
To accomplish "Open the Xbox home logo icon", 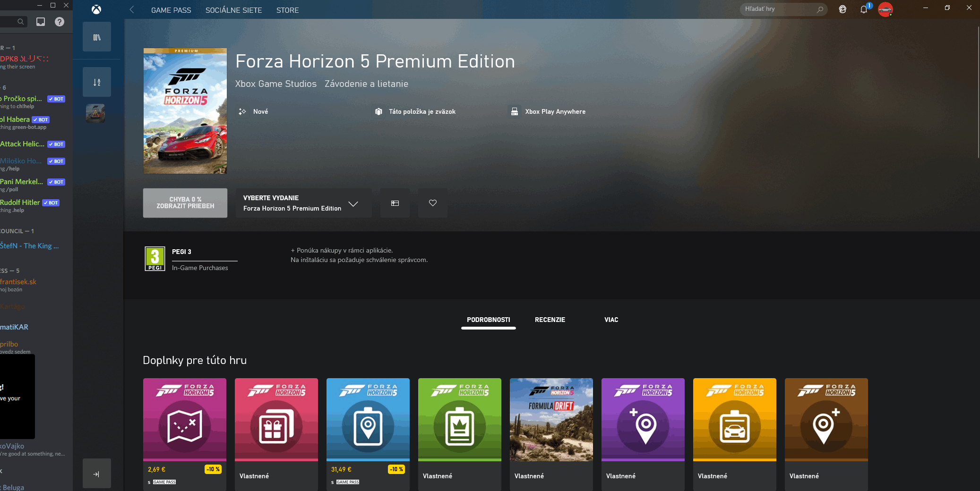I will tap(96, 9).
